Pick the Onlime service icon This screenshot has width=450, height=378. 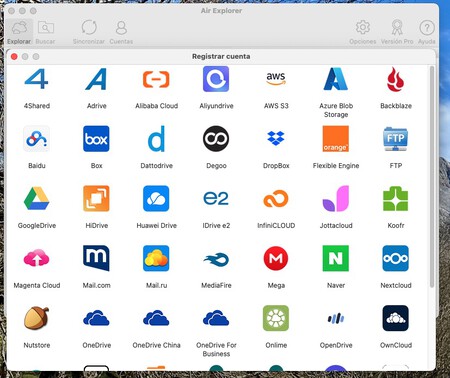point(276,318)
